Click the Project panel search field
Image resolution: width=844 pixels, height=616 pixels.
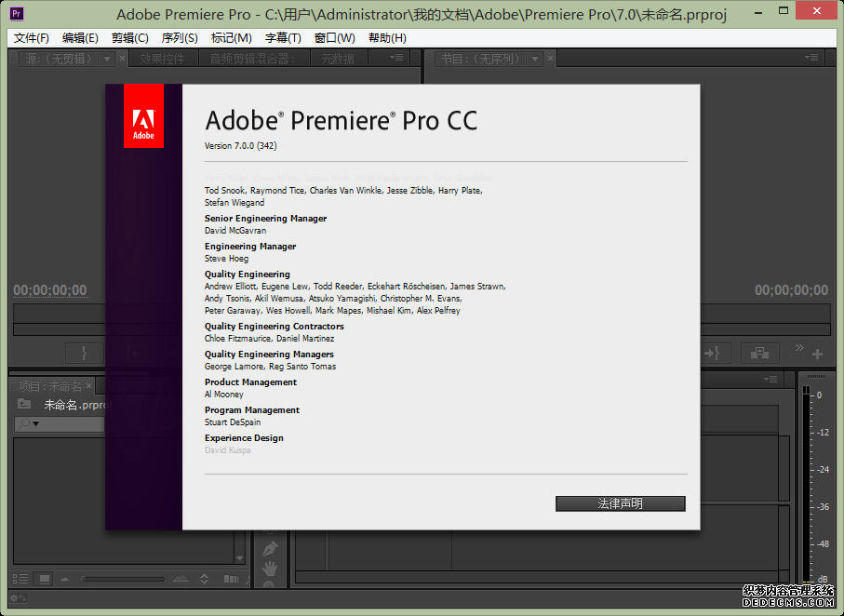tap(60, 423)
